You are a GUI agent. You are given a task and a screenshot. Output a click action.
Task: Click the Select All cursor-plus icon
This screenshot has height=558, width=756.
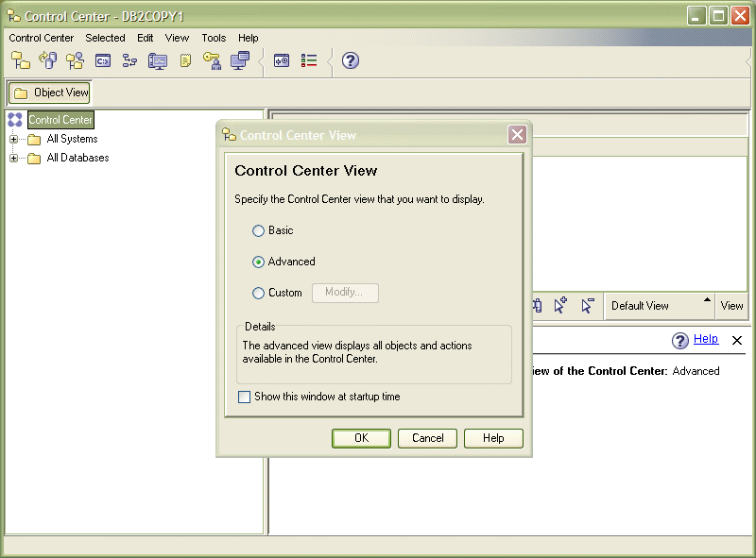[560, 306]
